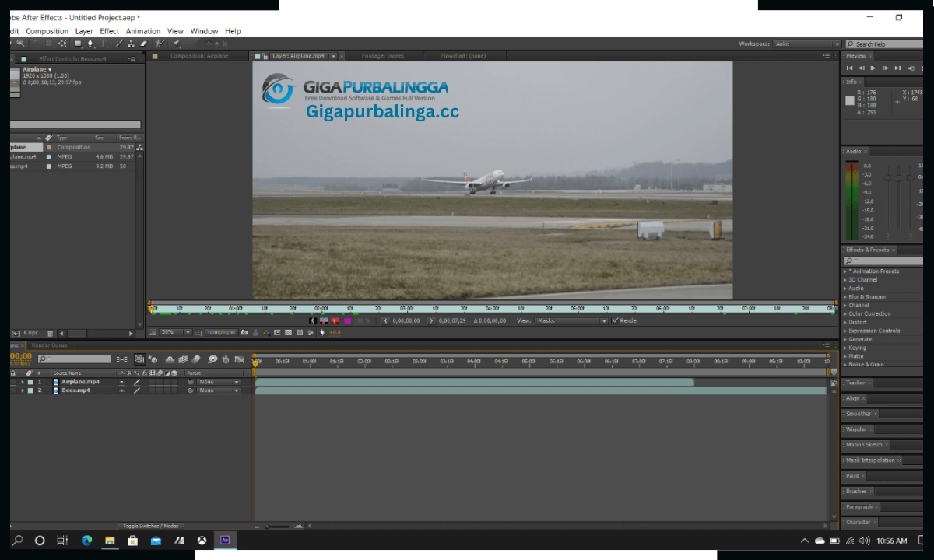The width and height of the screenshot is (934, 560).
Task: Step to next frame in Preview panel
Action: point(885,68)
